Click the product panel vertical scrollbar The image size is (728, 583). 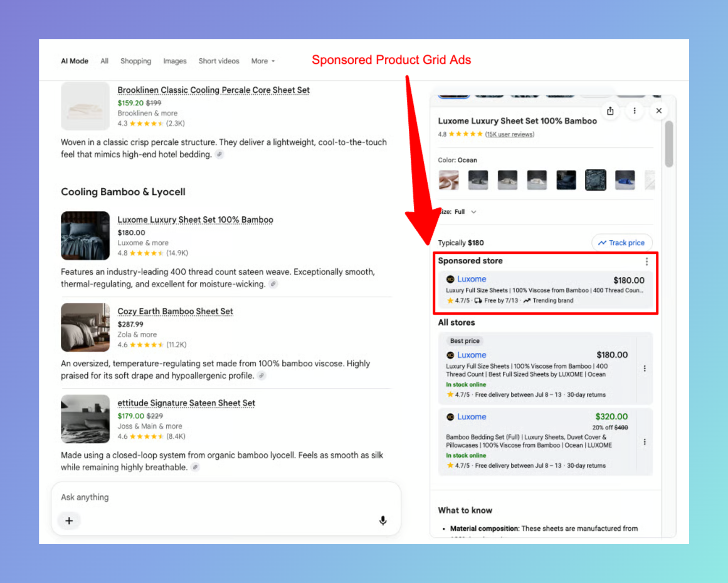point(668,144)
